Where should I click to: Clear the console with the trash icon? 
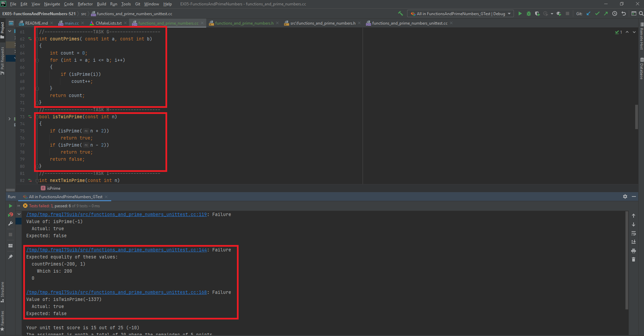pyautogui.click(x=634, y=259)
